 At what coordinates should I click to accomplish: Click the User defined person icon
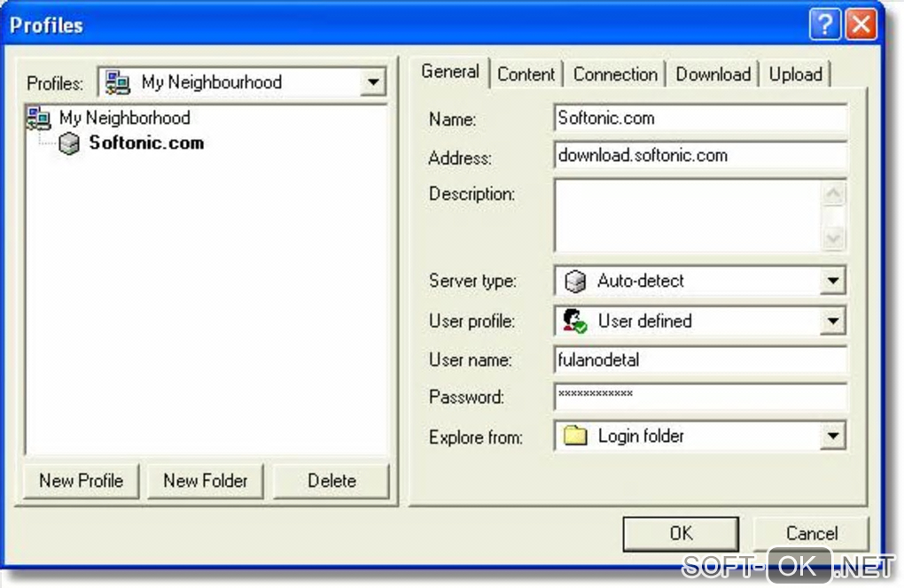(x=574, y=321)
